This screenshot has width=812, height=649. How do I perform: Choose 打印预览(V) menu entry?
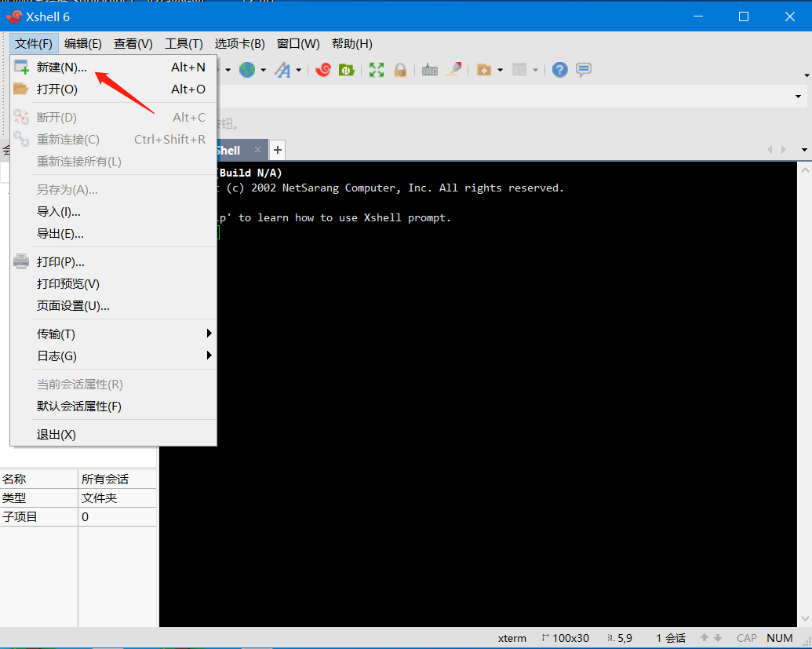(114, 284)
